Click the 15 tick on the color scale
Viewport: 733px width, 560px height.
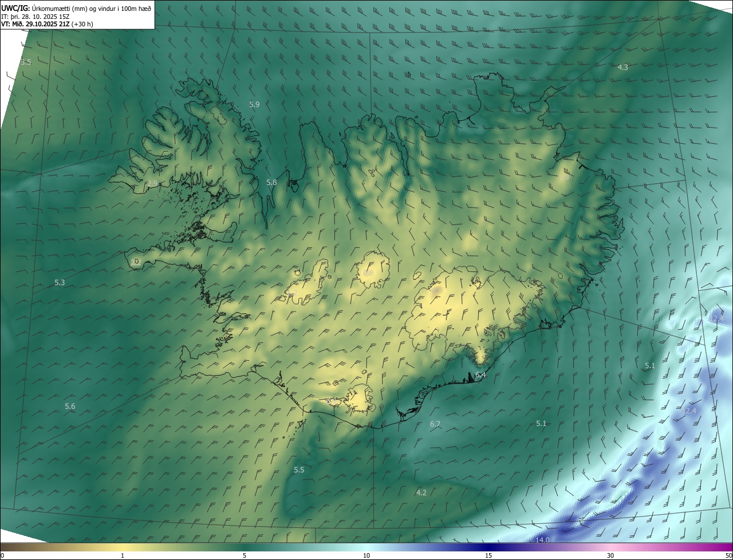488,555
